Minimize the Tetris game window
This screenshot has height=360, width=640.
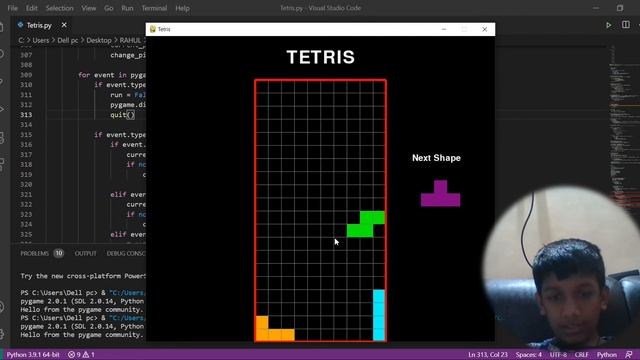[444, 29]
